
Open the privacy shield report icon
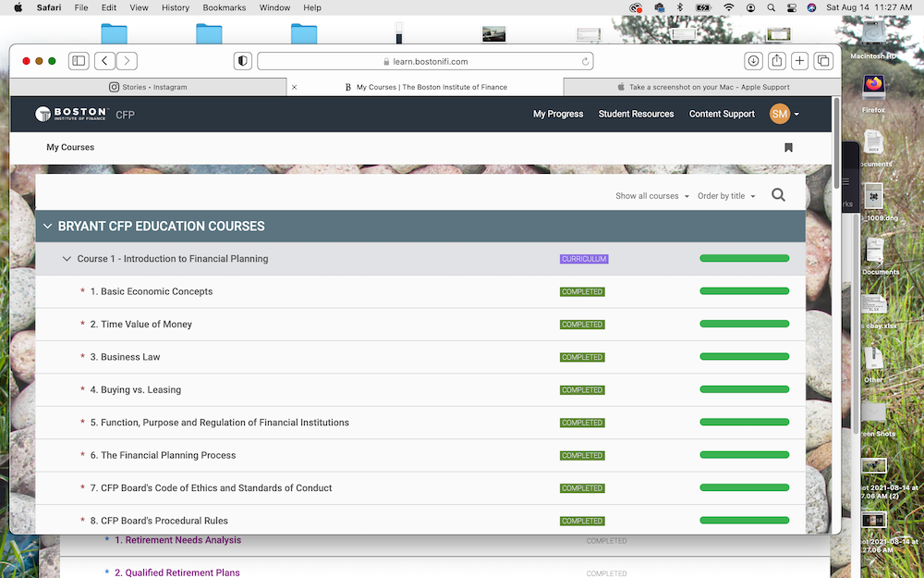[242, 61]
